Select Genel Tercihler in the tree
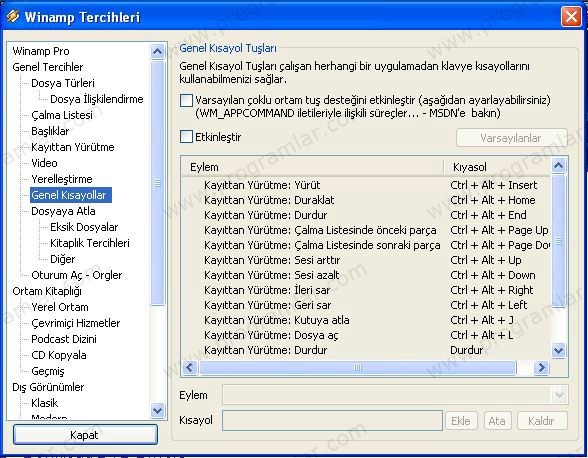 pyautogui.click(x=48, y=67)
